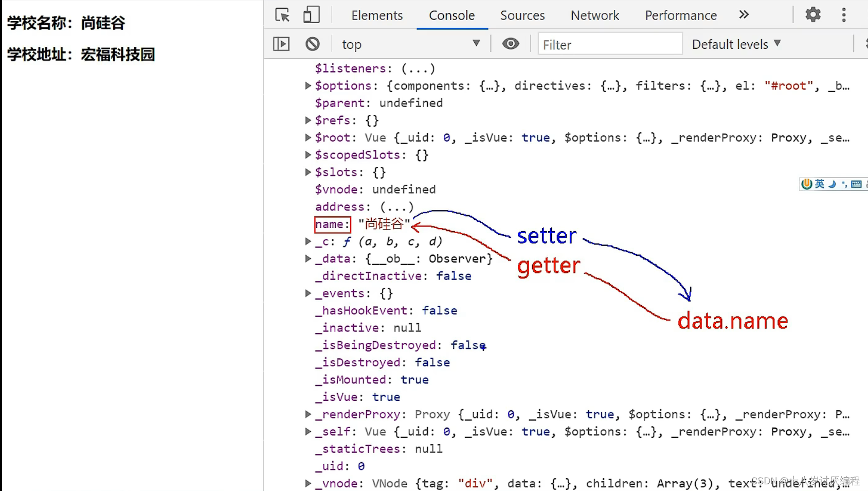Expand the $root property
Image resolution: width=868 pixels, height=491 pixels.
308,137
